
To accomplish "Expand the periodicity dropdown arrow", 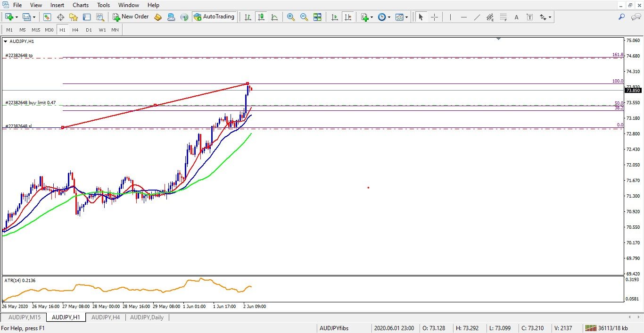I will tap(389, 17).
